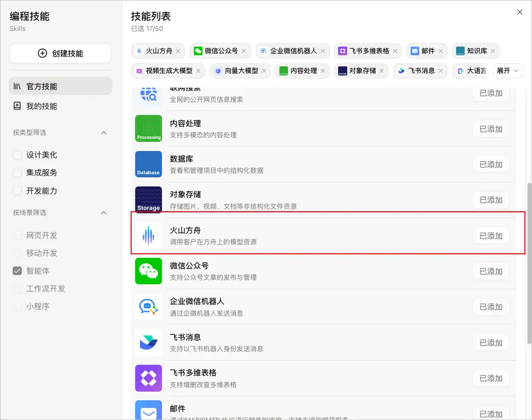Click description 支持公众号文章的发布与管理

tap(213, 278)
